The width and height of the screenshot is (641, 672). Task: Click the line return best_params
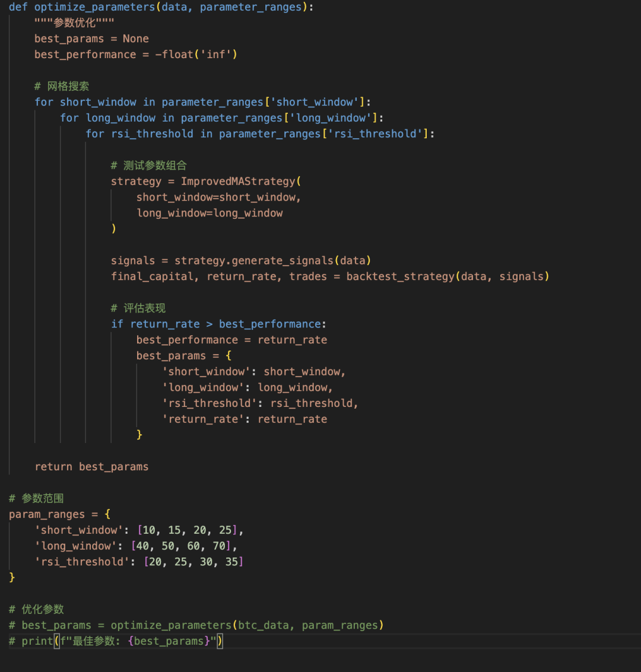(x=91, y=467)
